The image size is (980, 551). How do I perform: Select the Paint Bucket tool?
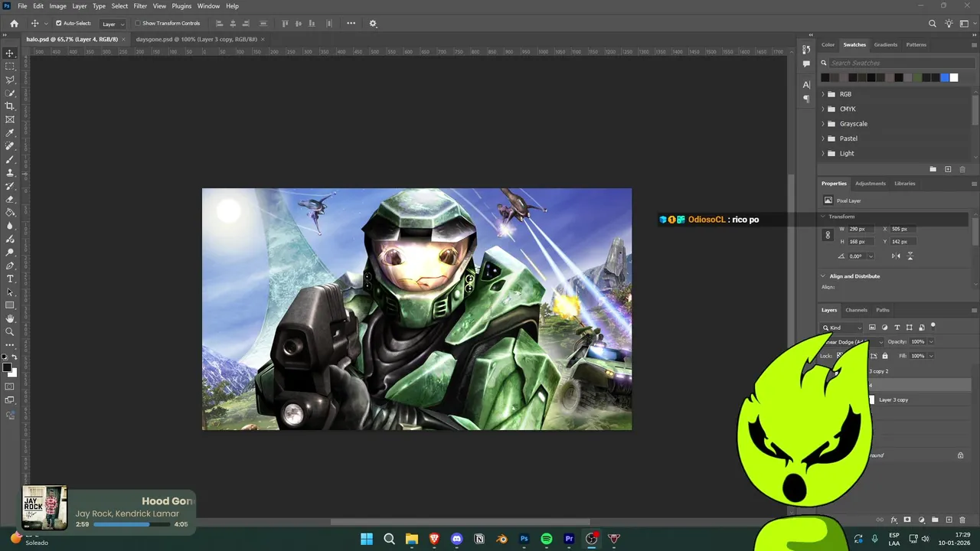(x=10, y=213)
